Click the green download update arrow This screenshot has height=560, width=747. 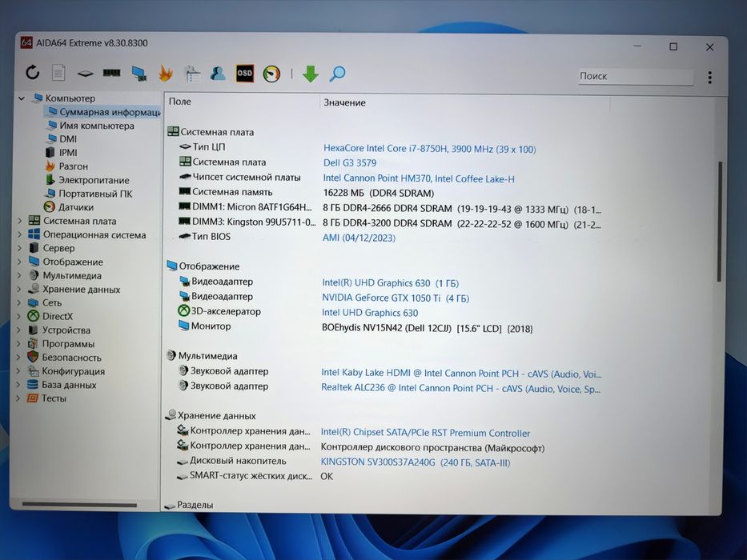(x=311, y=74)
